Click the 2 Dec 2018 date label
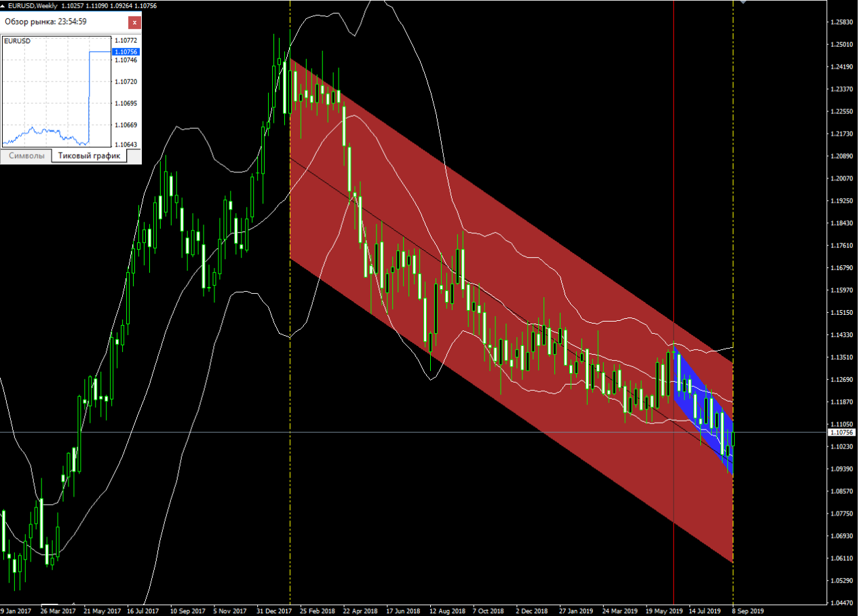The width and height of the screenshot is (859, 616). point(532,611)
